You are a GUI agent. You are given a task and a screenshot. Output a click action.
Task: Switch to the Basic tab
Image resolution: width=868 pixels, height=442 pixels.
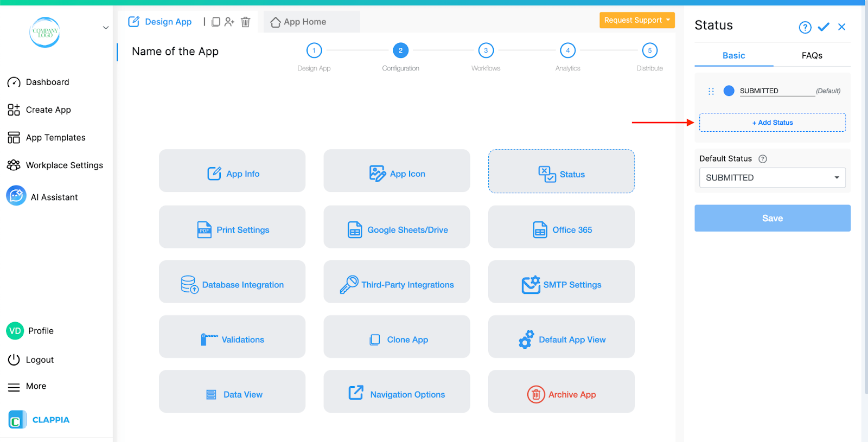pos(734,55)
